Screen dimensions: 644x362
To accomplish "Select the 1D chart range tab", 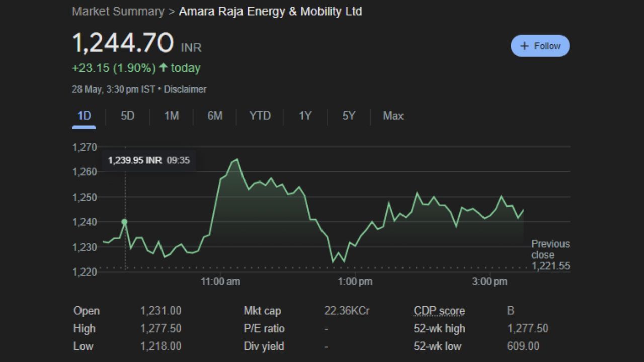I will [84, 116].
